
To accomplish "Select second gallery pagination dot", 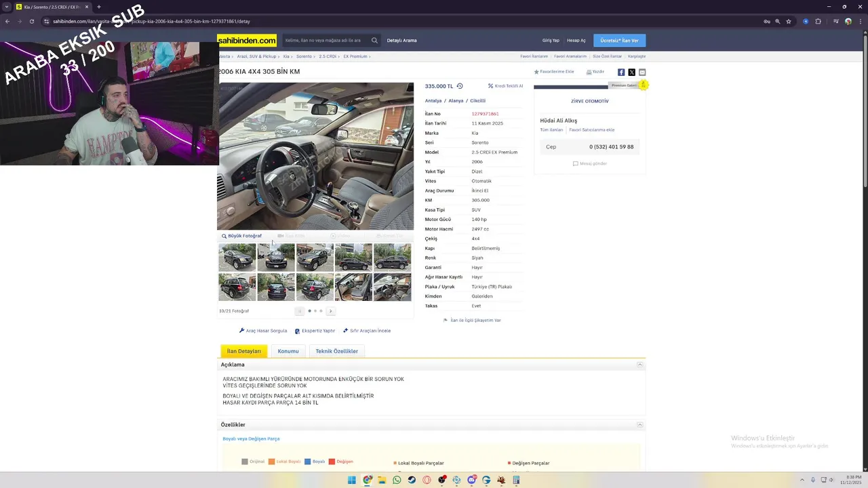I will click(315, 311).
